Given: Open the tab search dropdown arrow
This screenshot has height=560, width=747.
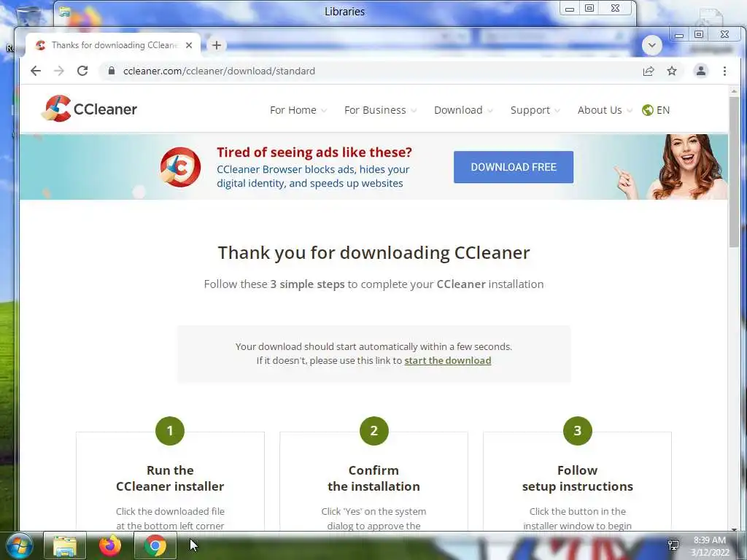Looking at the screenshot, I should pyautogui.click(x=651, y=45).
